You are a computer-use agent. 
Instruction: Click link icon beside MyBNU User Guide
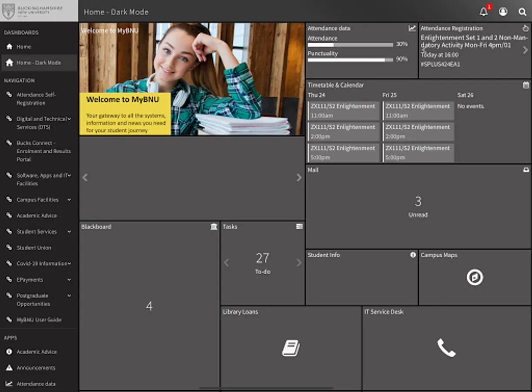coord(9,320)
